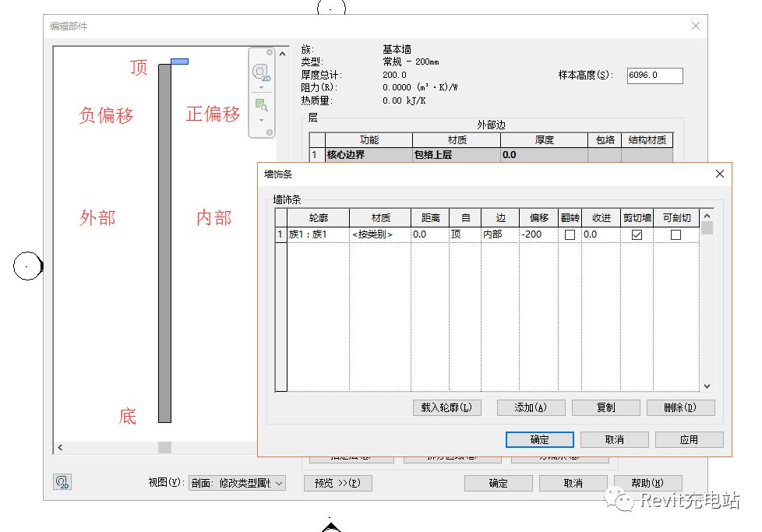Image resolution: width=762 pixels, height=532 pixels.
Task: Select the <按类别> material cell
Action: (x=380, y=234)
